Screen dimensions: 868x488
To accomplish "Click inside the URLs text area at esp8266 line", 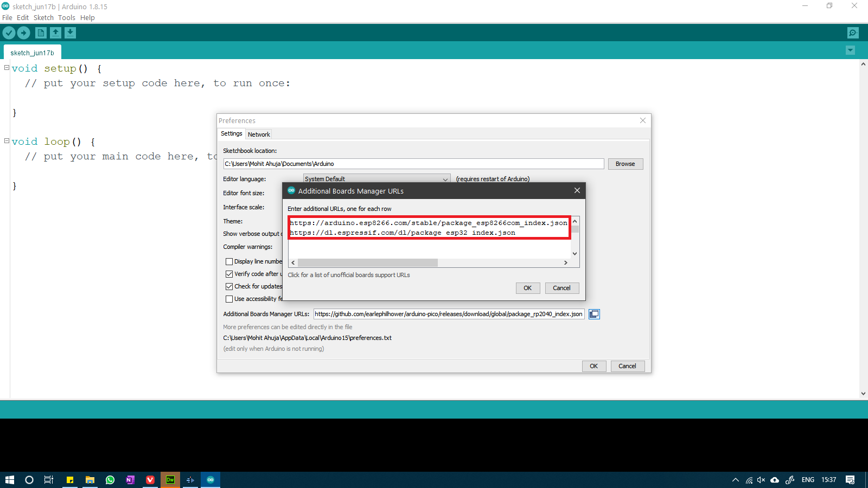I will [x=429, y=223].
